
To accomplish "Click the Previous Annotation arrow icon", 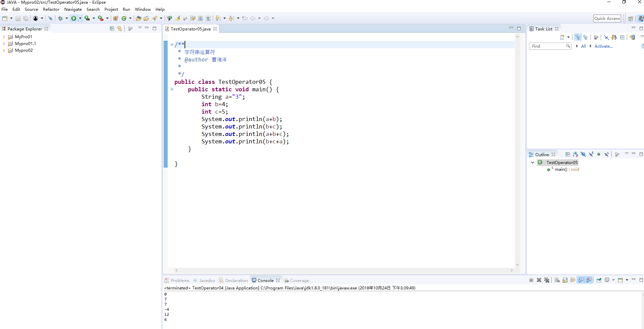I will (x=231, y=18).
